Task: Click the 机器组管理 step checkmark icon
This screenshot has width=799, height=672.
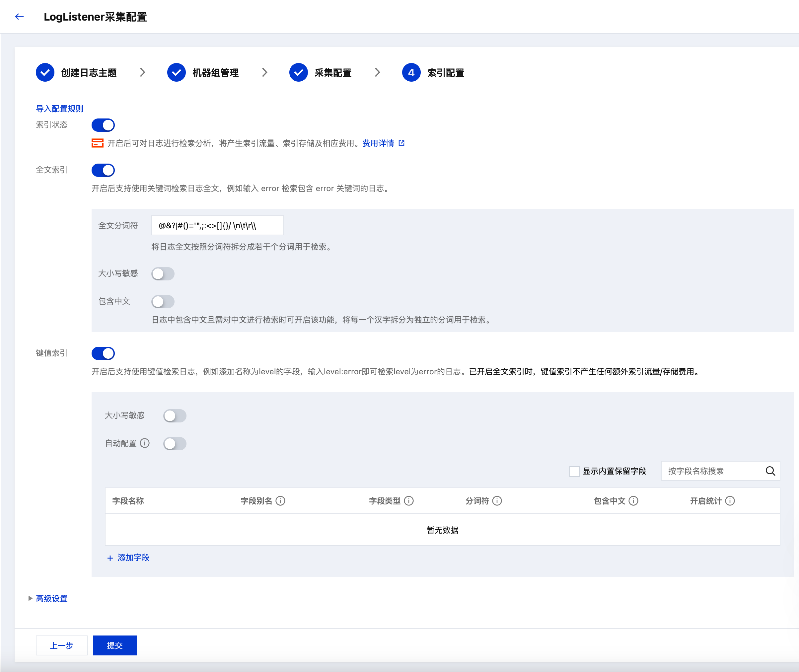Action: point(176,72)
